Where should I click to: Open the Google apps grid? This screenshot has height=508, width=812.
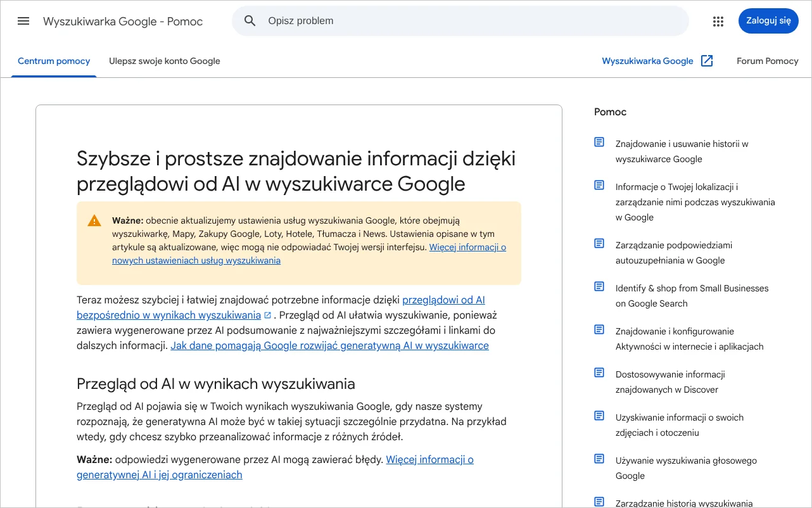[x=718, y=21]
